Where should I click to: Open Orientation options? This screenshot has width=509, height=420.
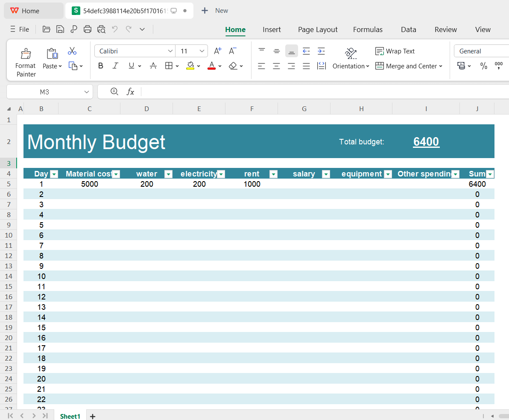(351, 59)
